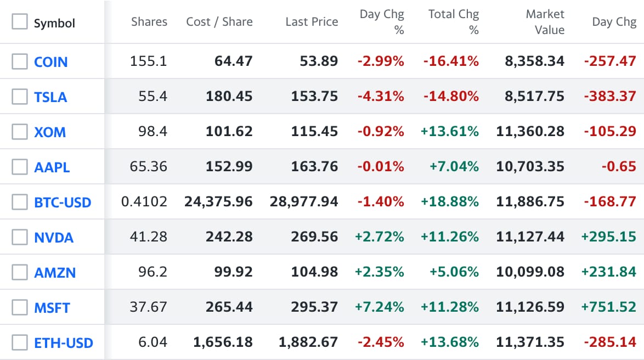Screen dimensions: 644x360
Task: Select the AMZN checkbox
Action: click(x=20, y=272)
